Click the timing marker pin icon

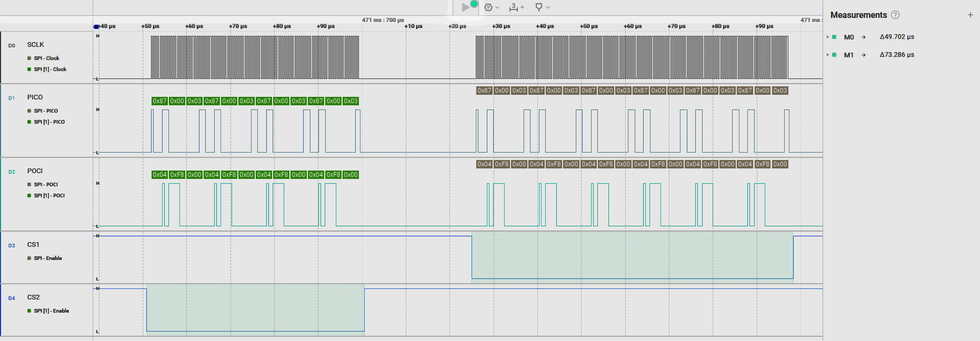coord(539,7)
